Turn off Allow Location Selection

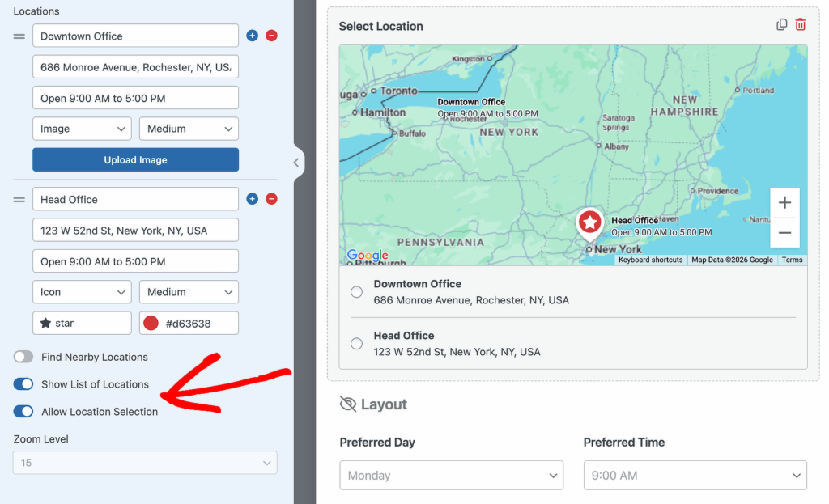coord(24,411)
